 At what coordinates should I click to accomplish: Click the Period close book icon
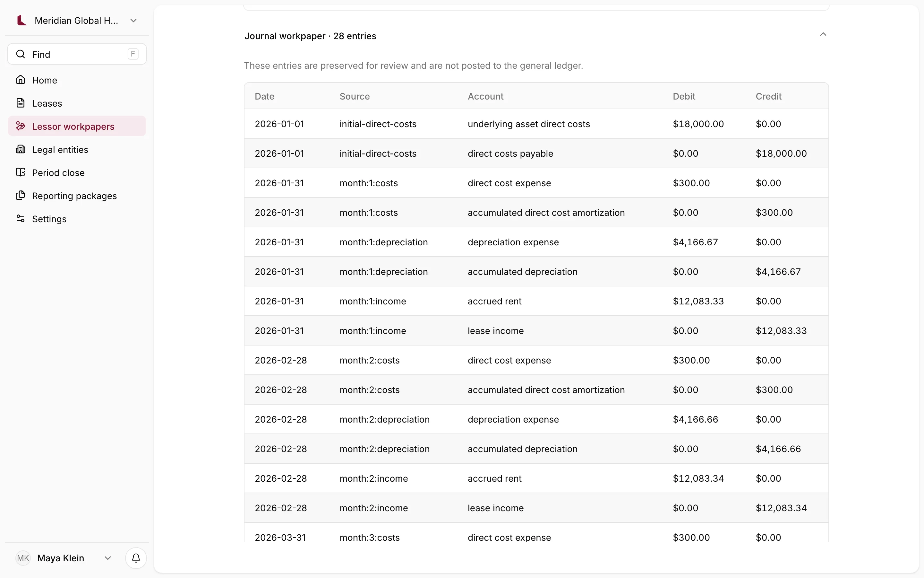[x=21, y=172]
